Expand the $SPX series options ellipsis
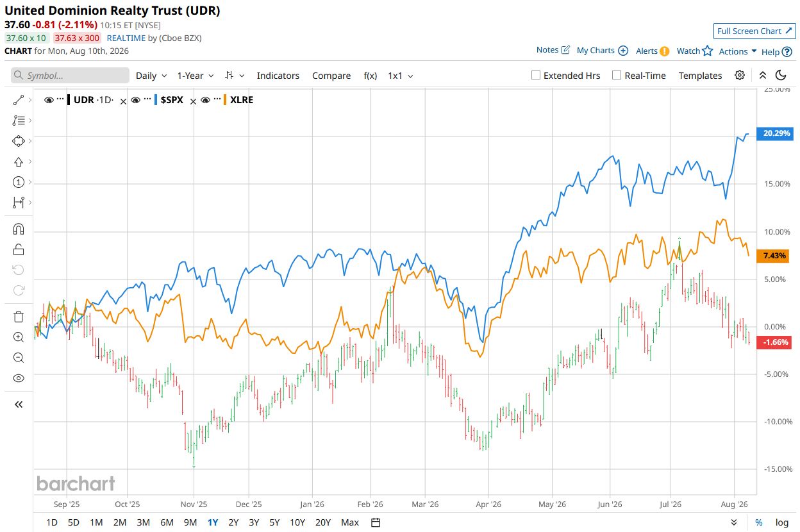 click(x=147, y=100)
